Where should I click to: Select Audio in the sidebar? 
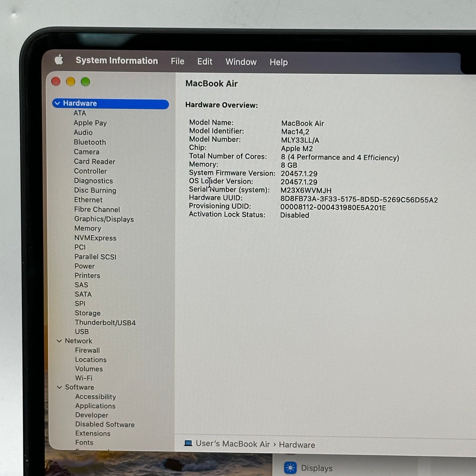(83, 132)
